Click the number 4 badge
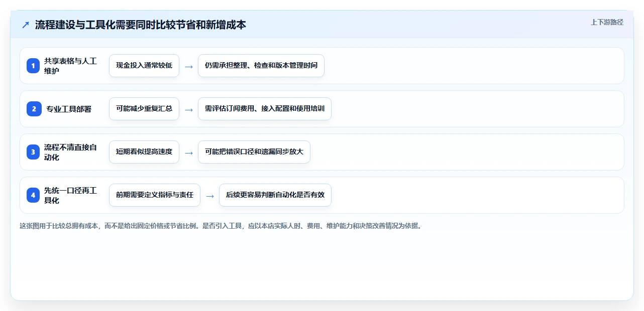 click(x=33, y=195)
